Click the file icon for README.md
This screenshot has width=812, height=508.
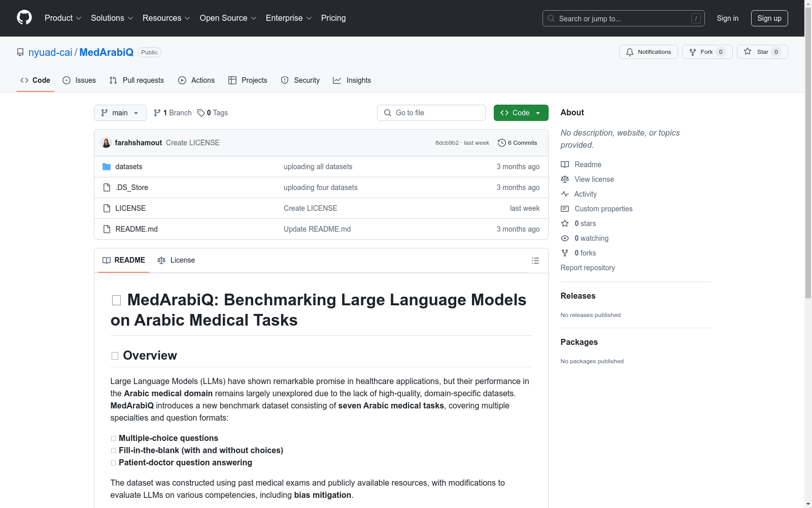107,229
